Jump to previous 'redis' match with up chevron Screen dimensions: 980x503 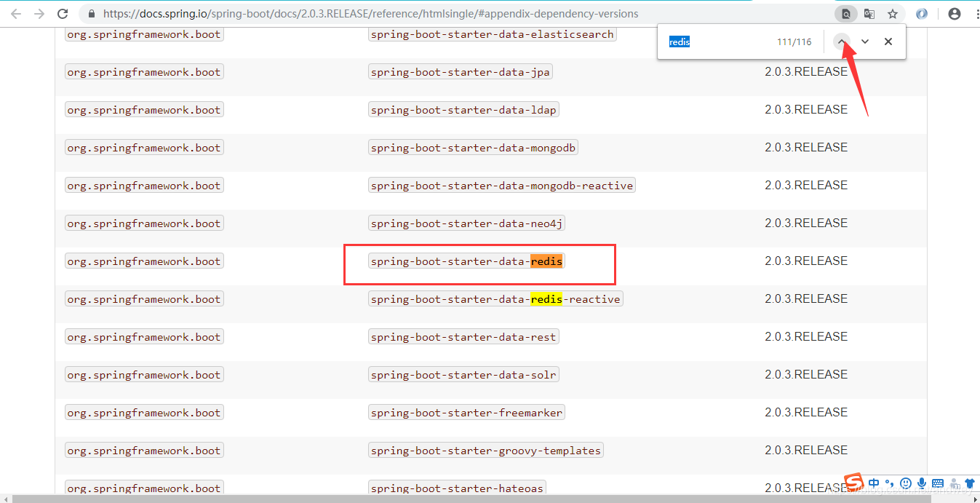842,41
